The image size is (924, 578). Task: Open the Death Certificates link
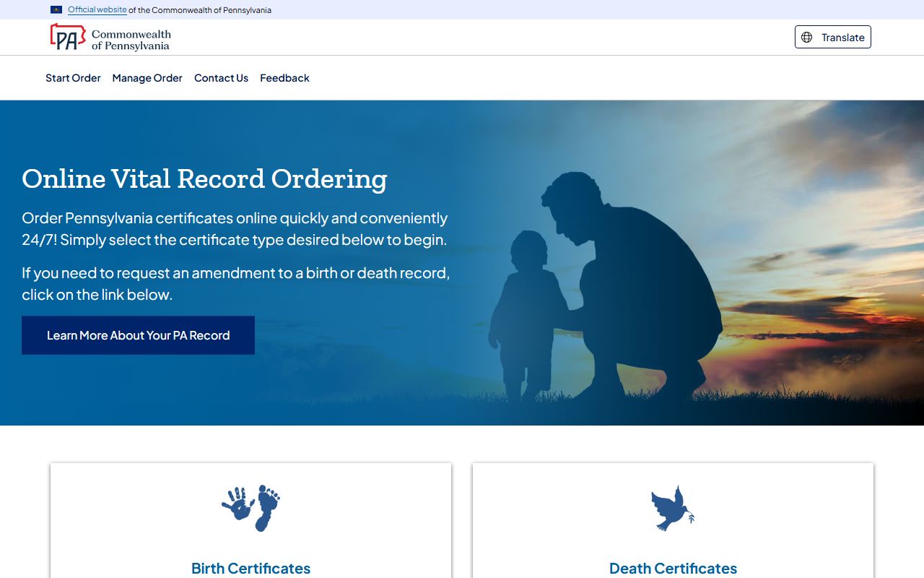point(673,569)
